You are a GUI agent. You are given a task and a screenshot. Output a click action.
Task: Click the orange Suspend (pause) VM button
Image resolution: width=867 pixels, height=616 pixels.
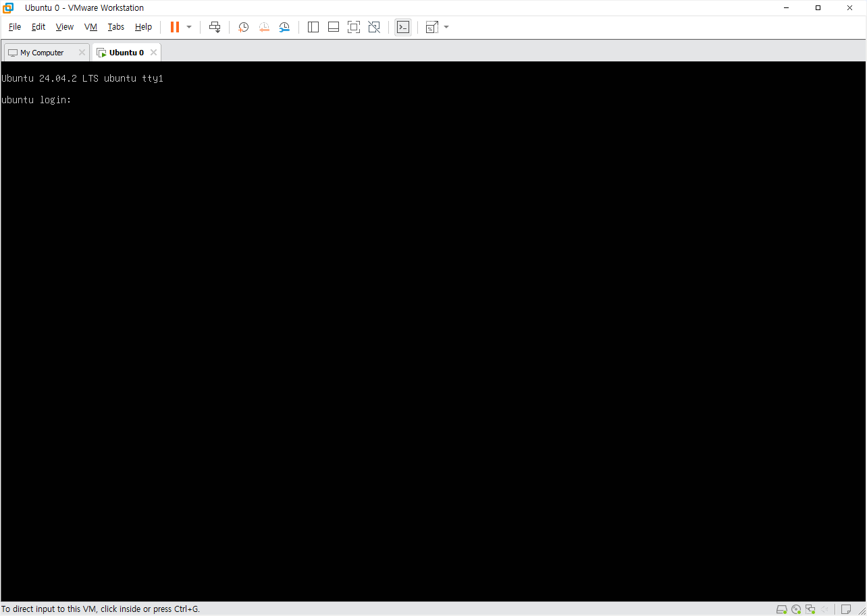[175, 27]
